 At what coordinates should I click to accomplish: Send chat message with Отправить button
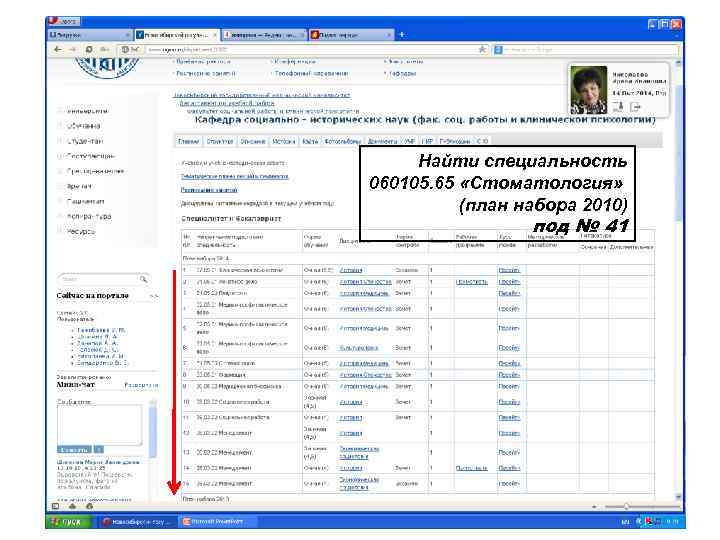pos(74,450)
